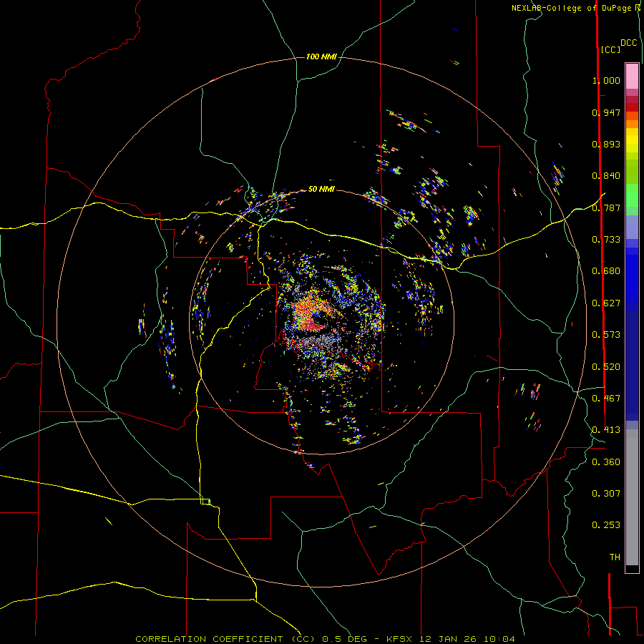Click the 0.893 scale value
This screenshot has height=644, width=644.
606,144
